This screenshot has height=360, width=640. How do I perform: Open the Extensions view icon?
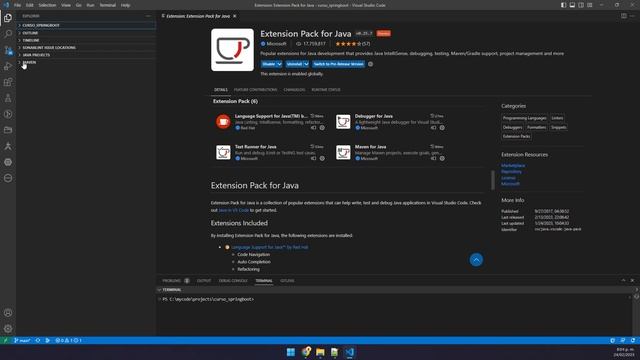pos(8,82)
